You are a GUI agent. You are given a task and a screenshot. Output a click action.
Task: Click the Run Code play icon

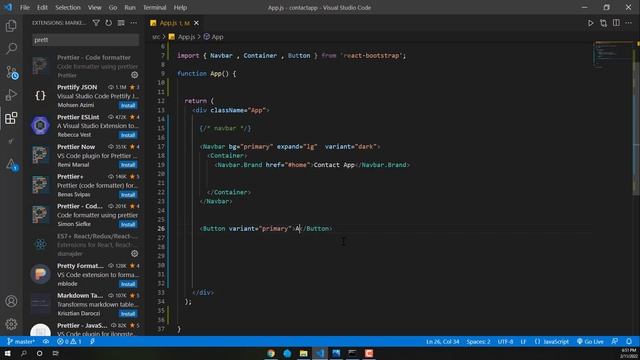pyautogui.click(x=590, y=23)
